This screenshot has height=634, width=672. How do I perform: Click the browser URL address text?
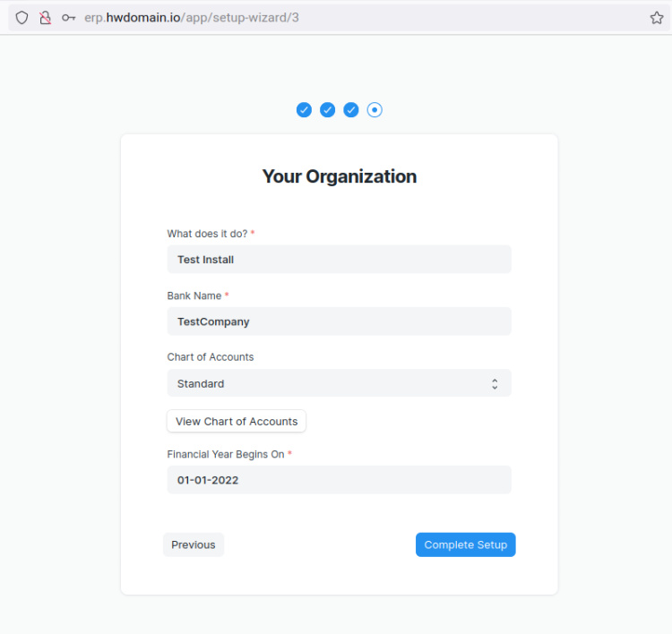click(x=192, y=18)
